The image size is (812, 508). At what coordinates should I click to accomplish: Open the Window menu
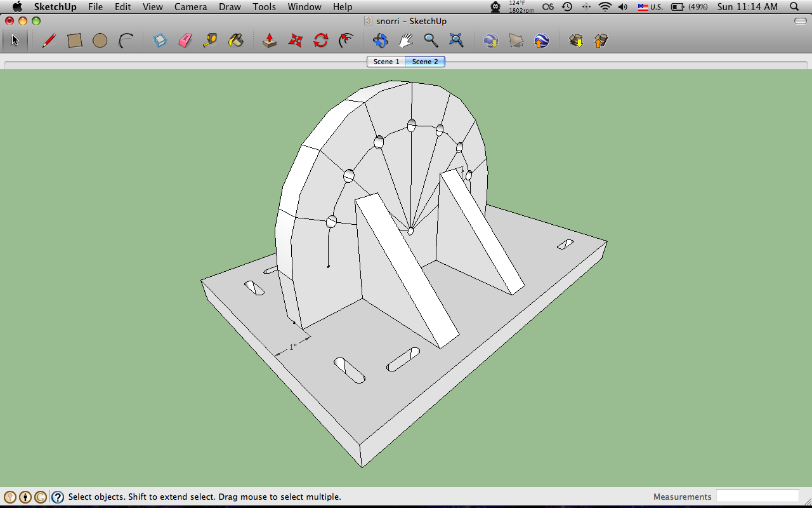[x=304, y=7]
